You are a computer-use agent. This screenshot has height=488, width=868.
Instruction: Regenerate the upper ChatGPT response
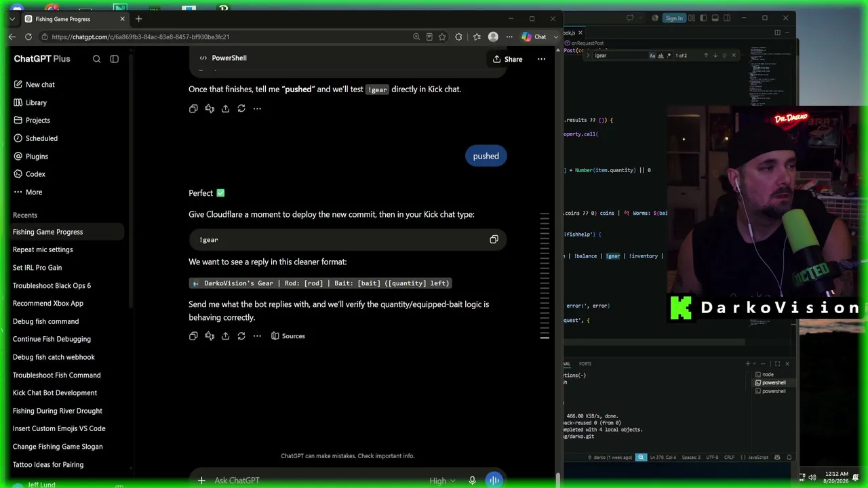[x=241, y=108]
